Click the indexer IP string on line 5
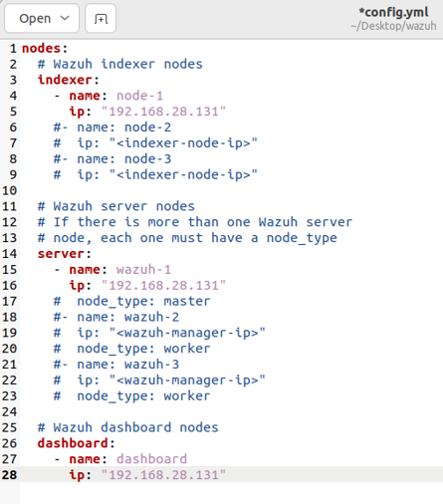This screenshot has width=443, height=504. point(163,112)
